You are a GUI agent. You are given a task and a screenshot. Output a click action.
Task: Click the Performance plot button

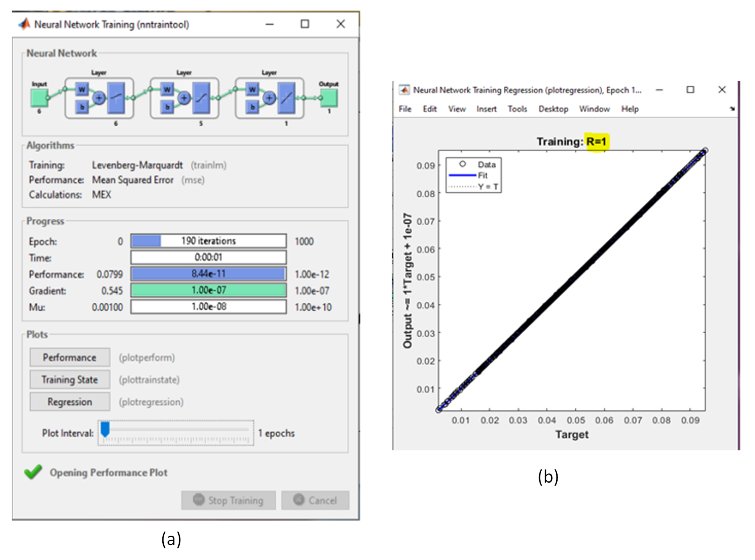tap(70, 357)
